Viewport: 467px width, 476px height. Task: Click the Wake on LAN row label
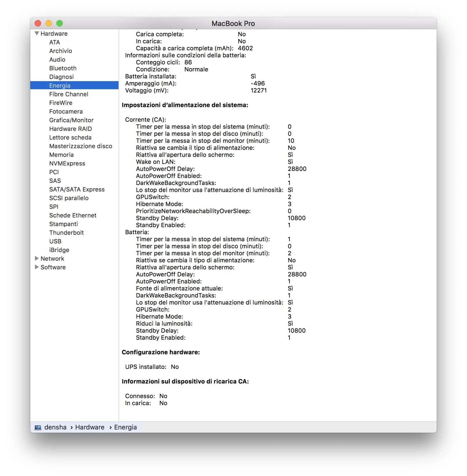(155, 162)
